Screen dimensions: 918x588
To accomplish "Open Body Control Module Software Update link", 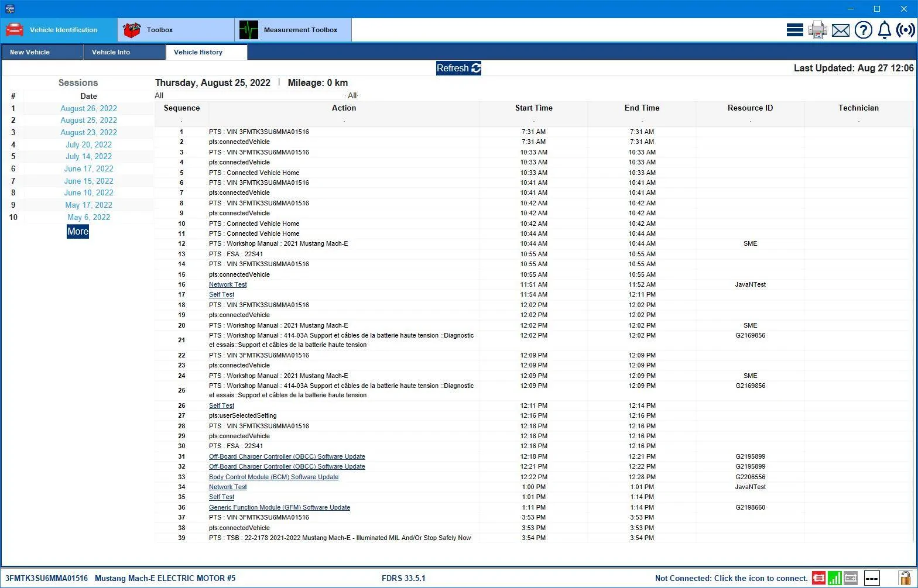I will click(x=273, y=477).
